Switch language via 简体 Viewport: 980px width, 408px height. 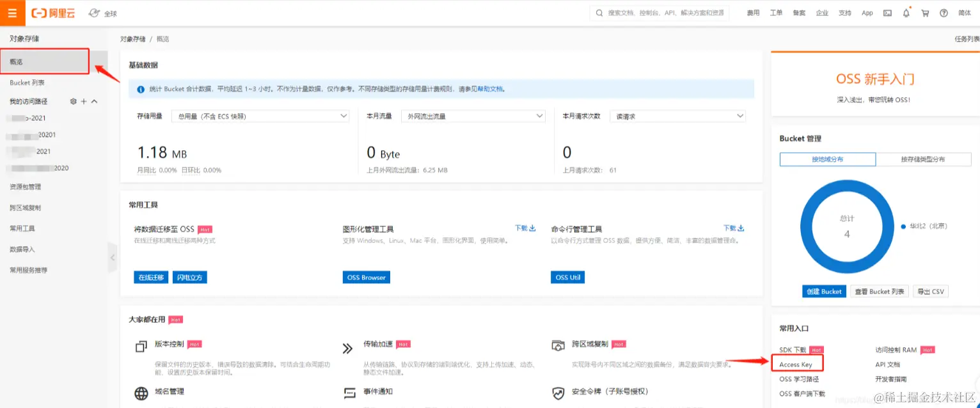point(964,13)
